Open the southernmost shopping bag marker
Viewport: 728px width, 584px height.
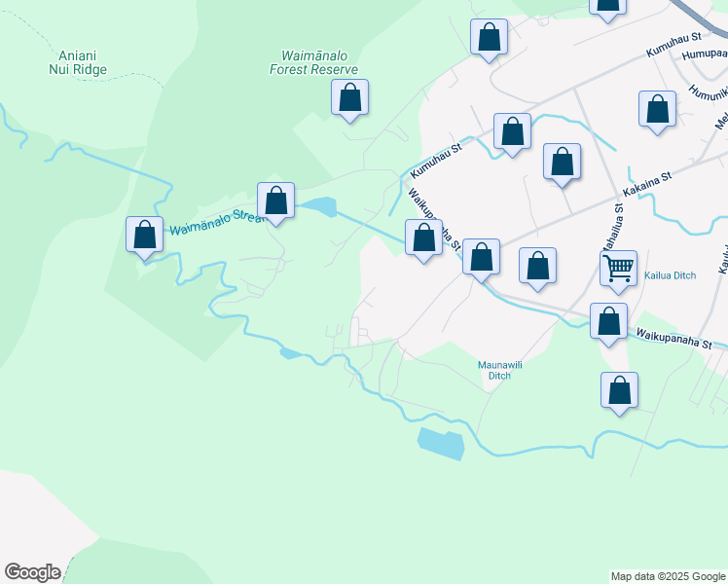coord(619,393)
